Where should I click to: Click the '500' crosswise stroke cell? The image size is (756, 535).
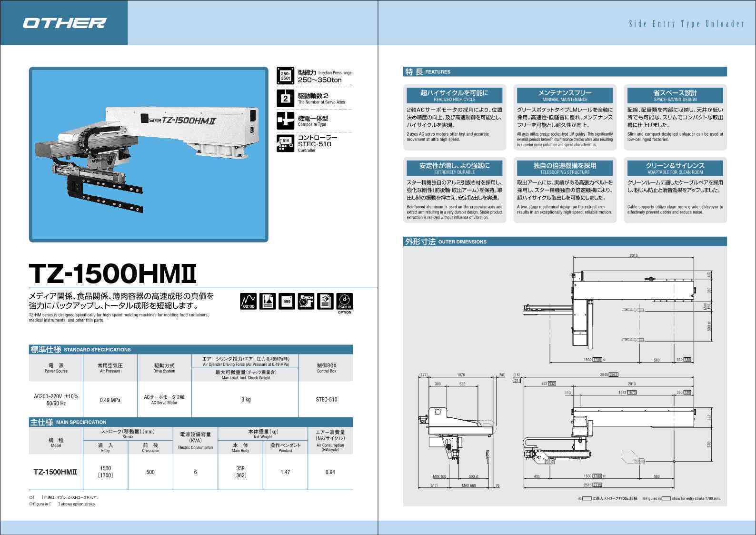pos(150,472)
